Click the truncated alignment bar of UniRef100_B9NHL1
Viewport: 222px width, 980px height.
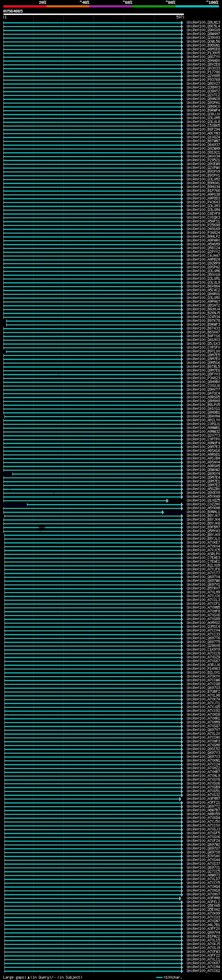[x=83, y=512]
